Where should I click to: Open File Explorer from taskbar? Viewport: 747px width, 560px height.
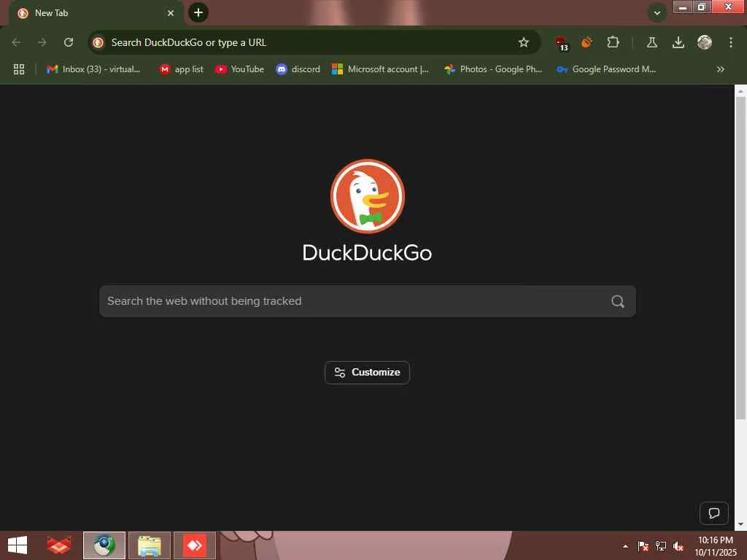(x=149, y=545)
